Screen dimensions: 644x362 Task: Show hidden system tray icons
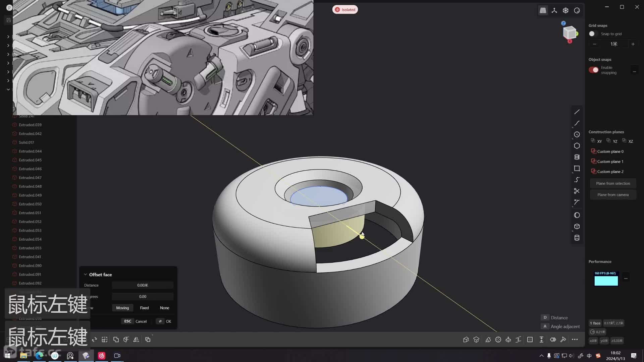coord(541,356)
